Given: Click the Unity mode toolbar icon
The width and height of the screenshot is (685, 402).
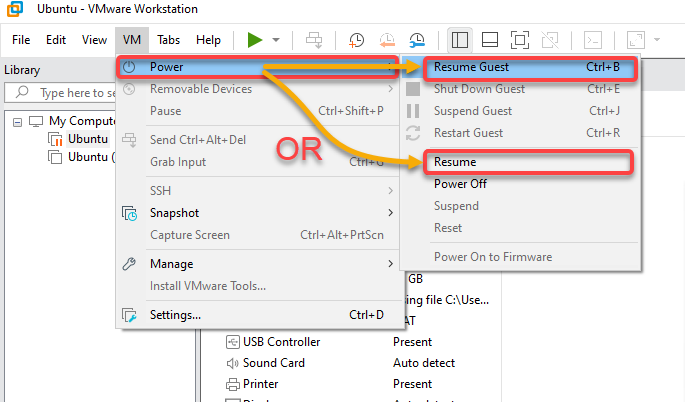Looking at the screenshot, I should pyautogui.click(x=550, y=40).
